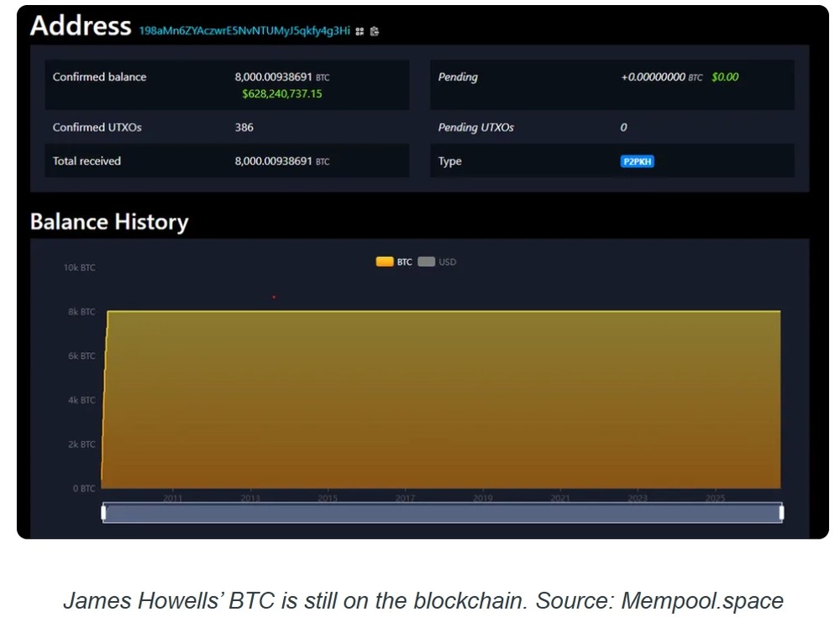
Task: Select the Total received 8,000.00938691 BTC value
Action: pyautogui.click(x=281, y=161)
